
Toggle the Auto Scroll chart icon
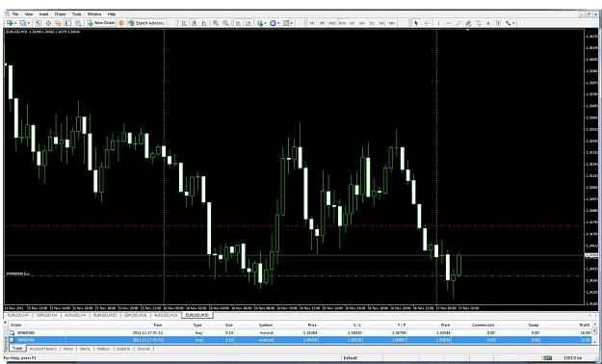[238, 23]
